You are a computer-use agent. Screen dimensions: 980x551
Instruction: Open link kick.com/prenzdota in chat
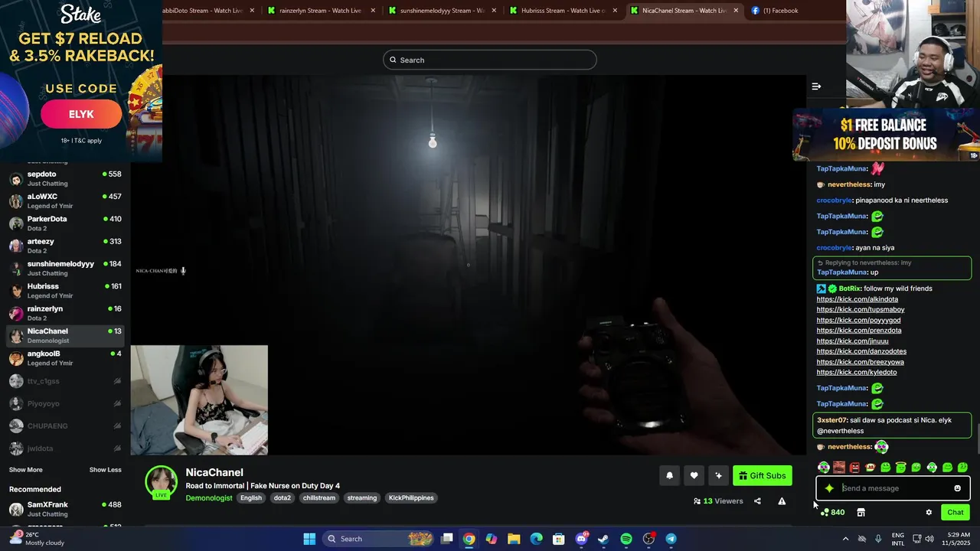coord(859,331)
